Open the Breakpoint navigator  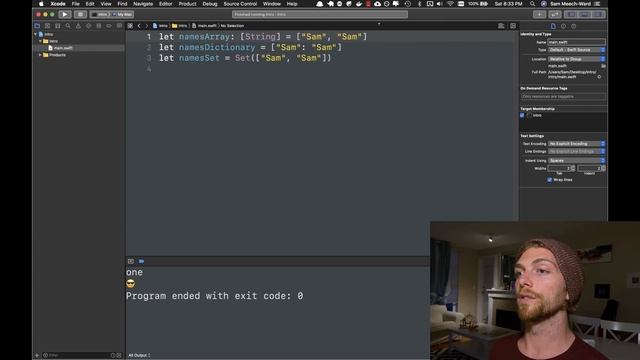click(x=109, y=26)
